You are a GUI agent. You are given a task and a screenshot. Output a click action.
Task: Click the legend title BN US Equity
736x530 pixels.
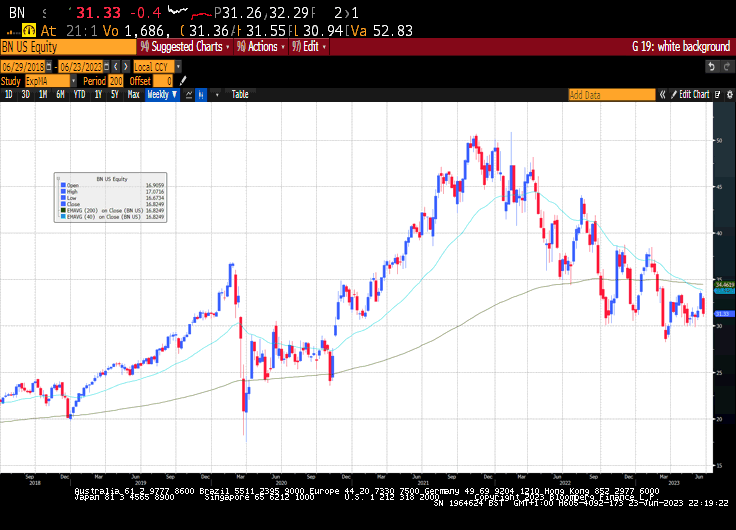pyautogui.click(x=112, y=179)
